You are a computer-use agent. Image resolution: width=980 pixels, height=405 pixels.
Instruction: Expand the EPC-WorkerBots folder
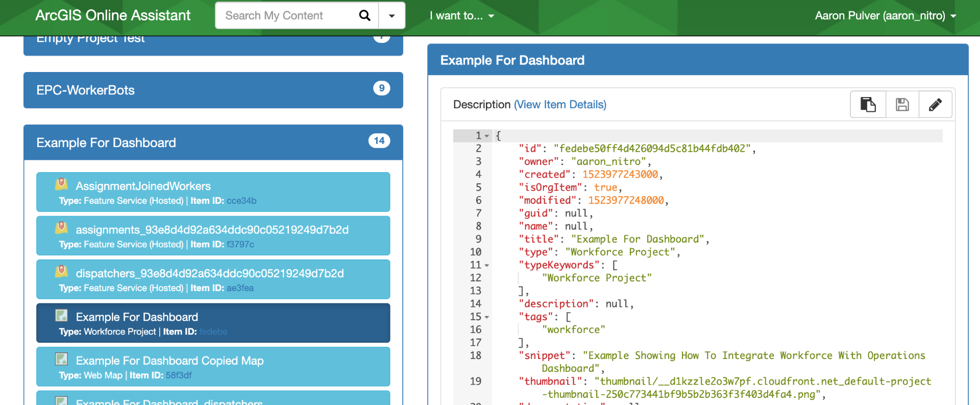(213, 90)
